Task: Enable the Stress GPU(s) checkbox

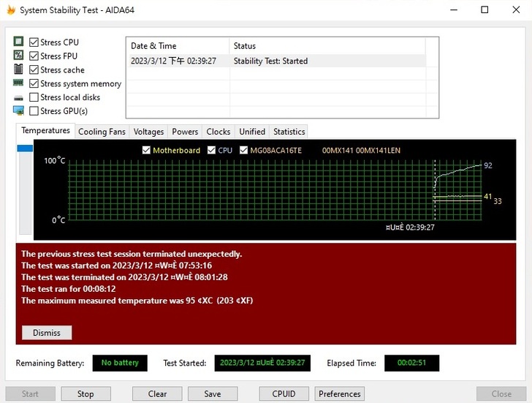Action: (x=34, y=111)
